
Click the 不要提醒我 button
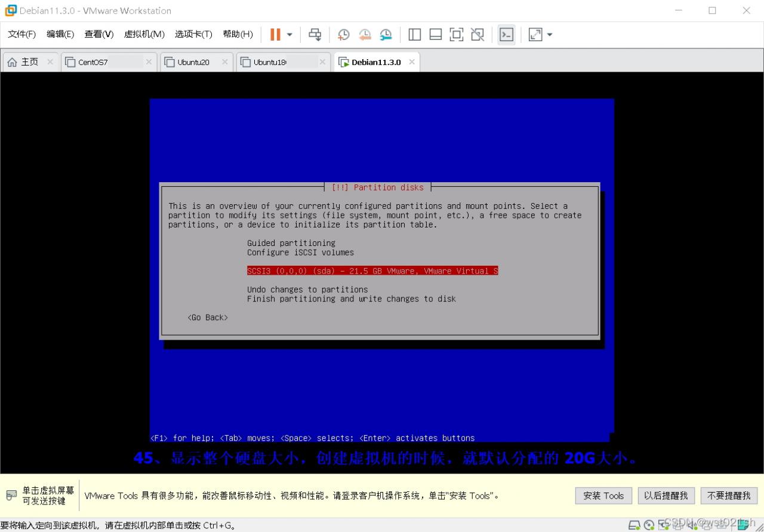[x=729, y=496]
